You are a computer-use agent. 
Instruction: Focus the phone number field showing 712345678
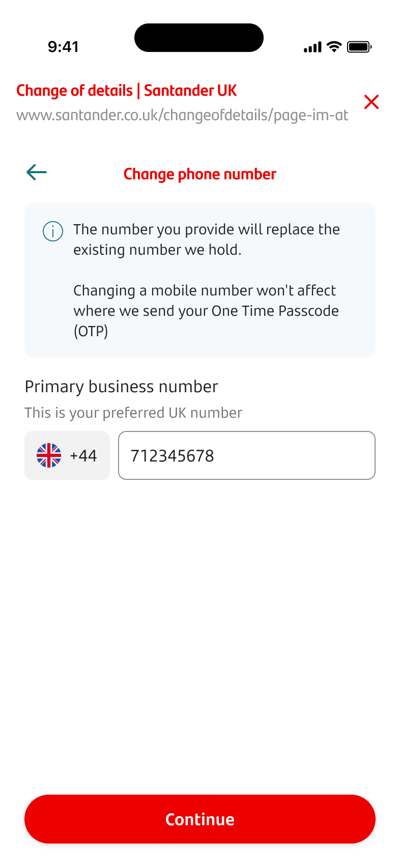(247, 455)
